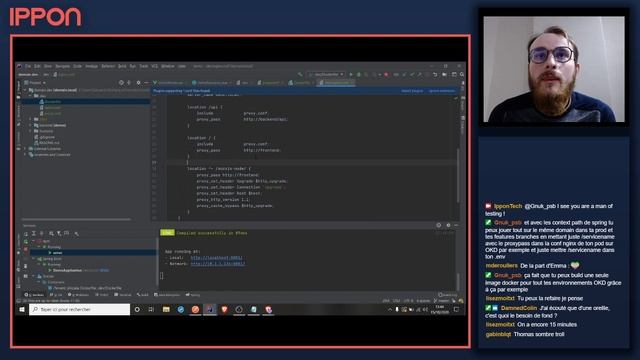Open the Local localhost URL in terminal
This screenshot has height=360, width=640.
(216, 258)
